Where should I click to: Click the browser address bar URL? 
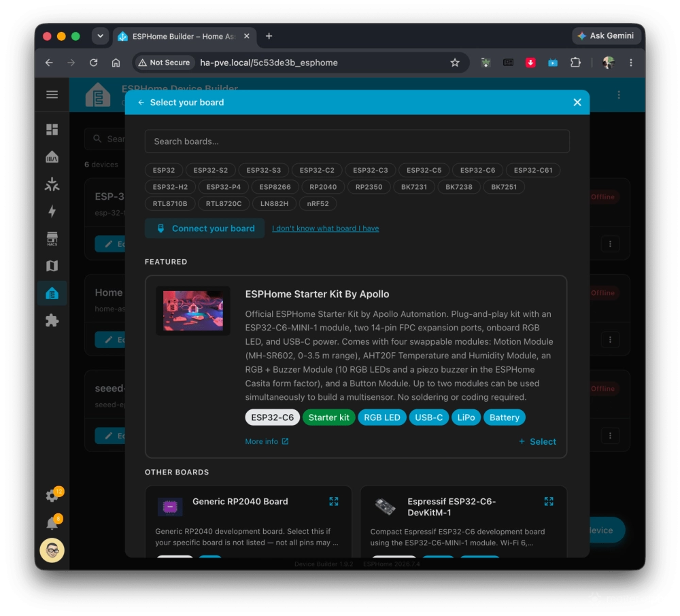tap(269, 63)
